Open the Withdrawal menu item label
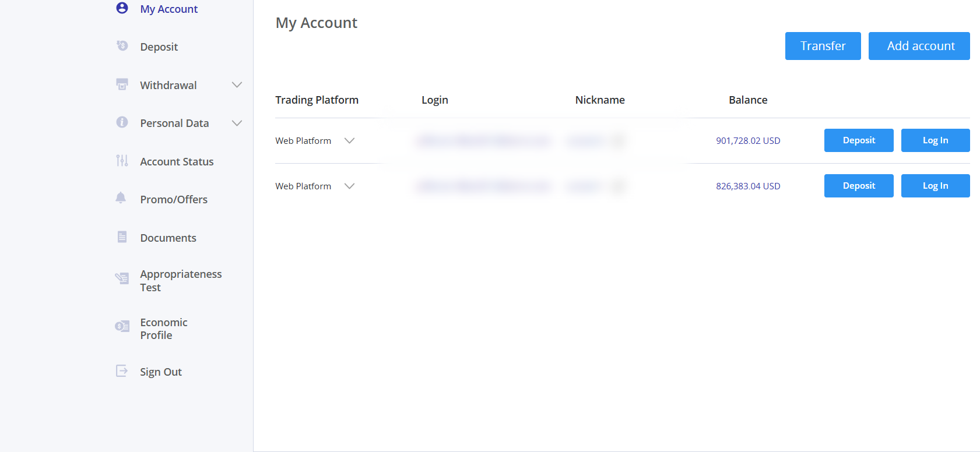This screenshot has width=980, height=452. tap(168, 85)
